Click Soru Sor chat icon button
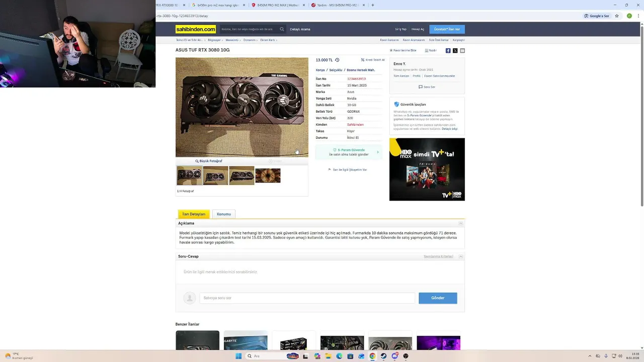Screen dimensions: 644x362 tap(427, 87)
